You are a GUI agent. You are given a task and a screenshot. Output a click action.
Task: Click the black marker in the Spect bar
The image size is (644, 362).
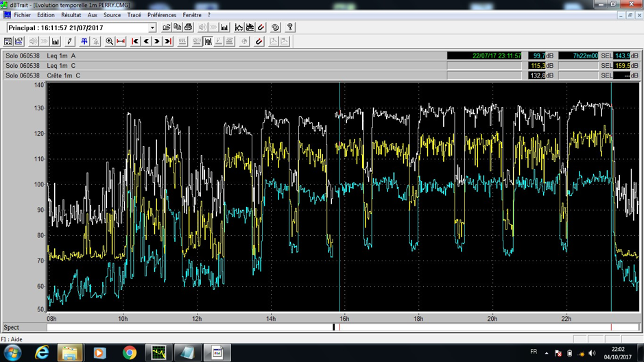(334, 327)
